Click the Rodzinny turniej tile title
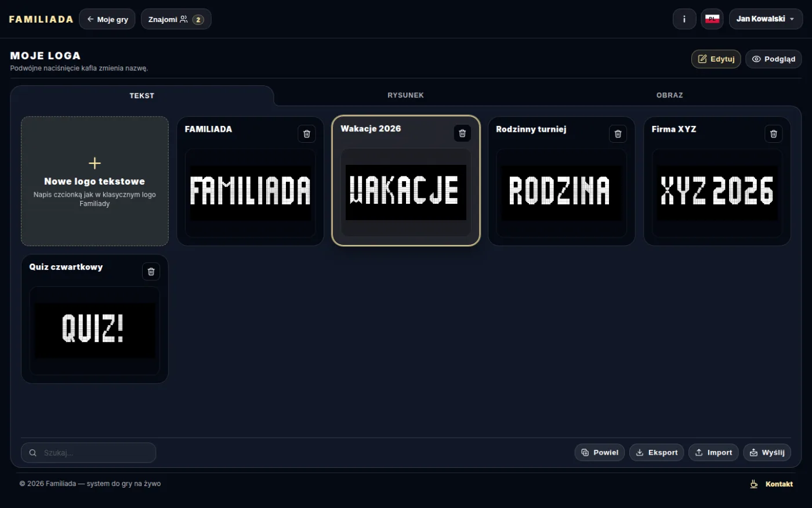The width and height of the screenshot is (812, 508). pyautogui.click(x=531, y=129)
